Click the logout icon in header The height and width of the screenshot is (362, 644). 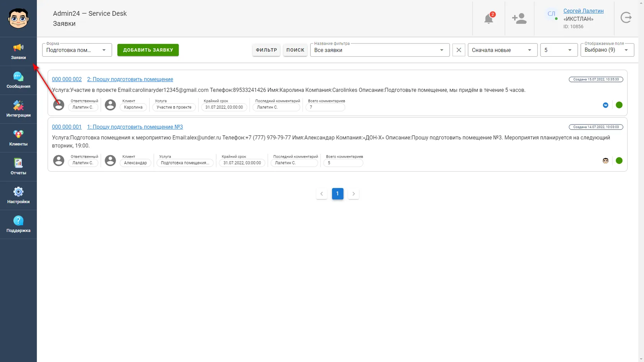626,18
